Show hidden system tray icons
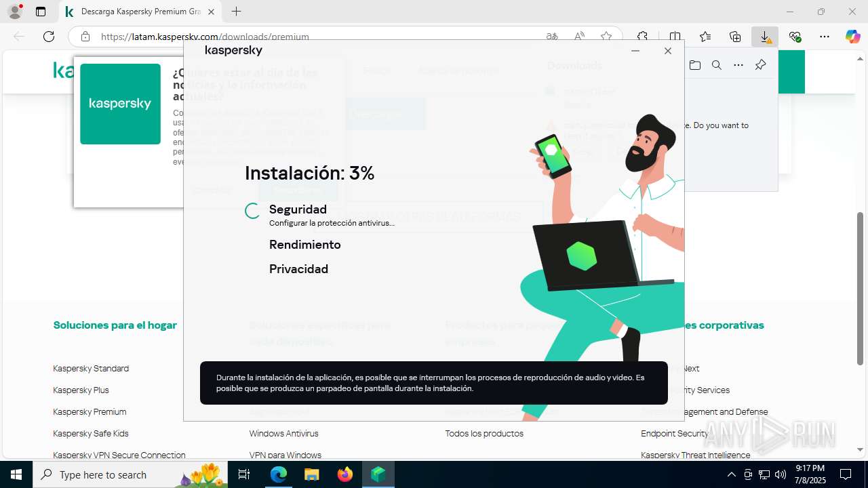This screenshot has width=868, height=488. pyautogui.click(x=731, y=474)
